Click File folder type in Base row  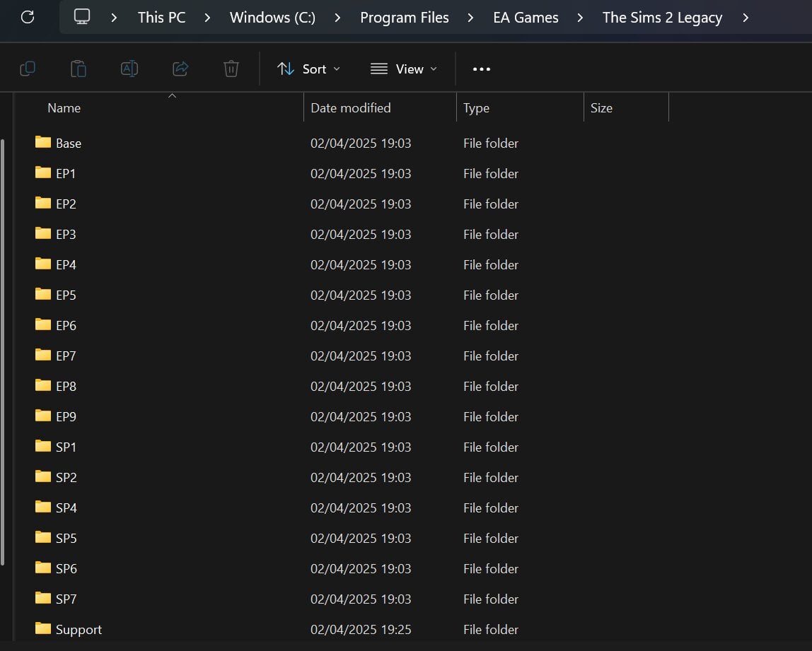click(490, 143)
